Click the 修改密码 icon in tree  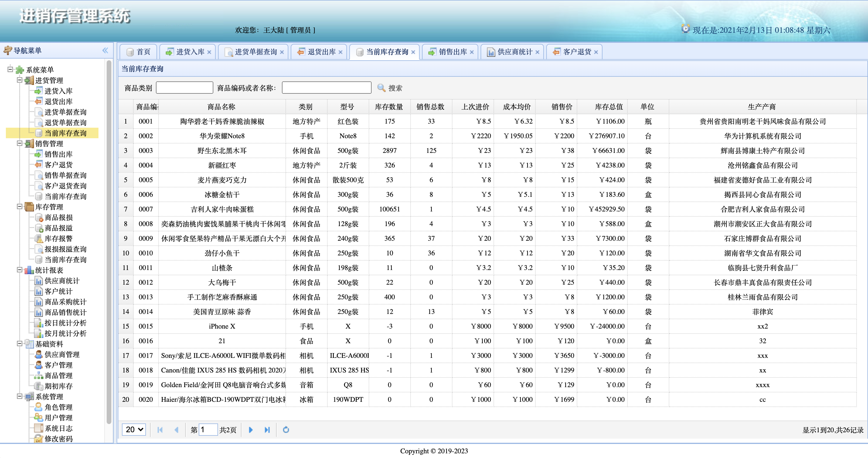tap(39, 439)
